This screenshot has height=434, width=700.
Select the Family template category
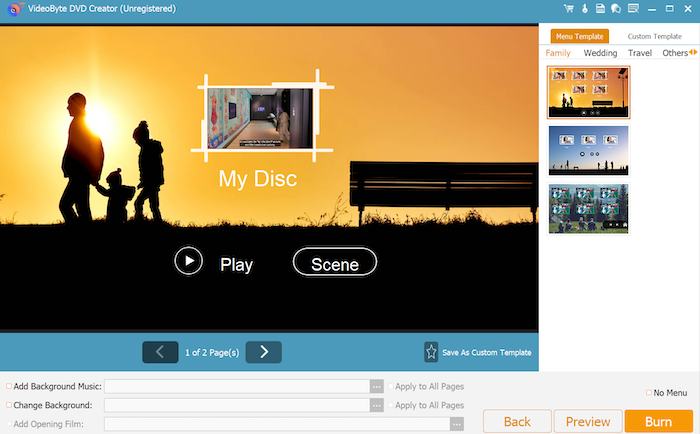[x=558, y=53]
